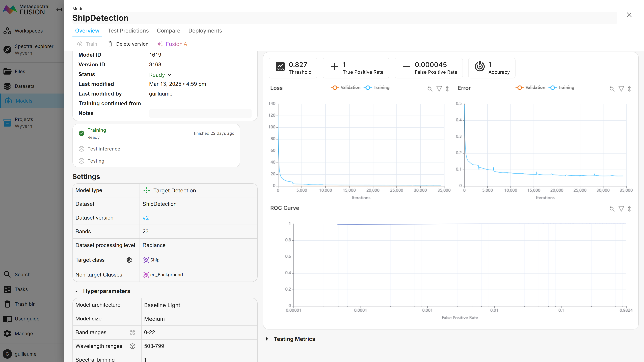Click the Delete version trash icon
Screen dimensions: 644x362
pyautogui.click(x=110, y=44)
